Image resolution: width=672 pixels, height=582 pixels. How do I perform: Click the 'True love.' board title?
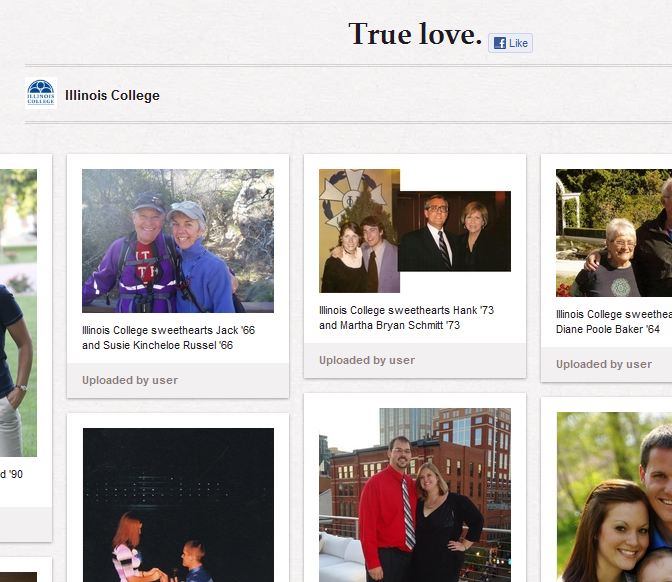coord(415,33)
